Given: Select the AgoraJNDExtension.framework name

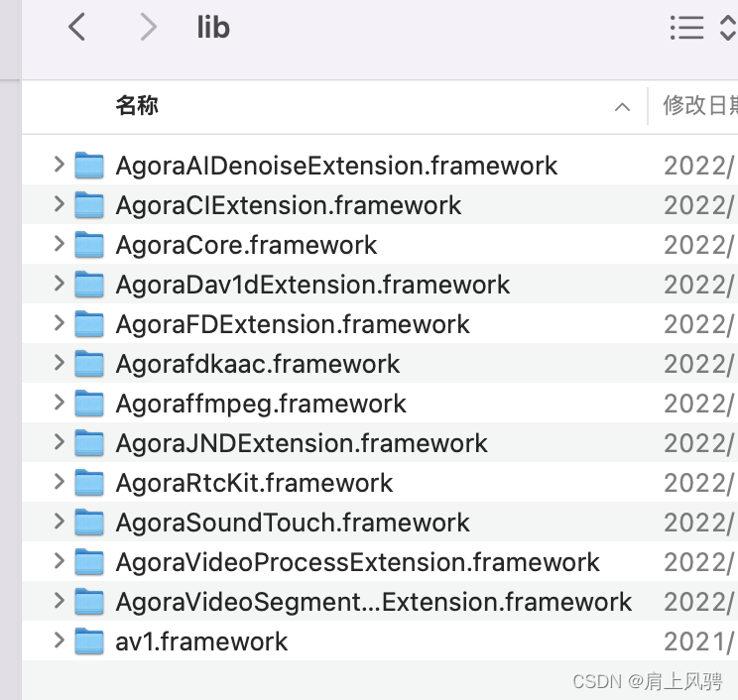Looking at the screenshot, I should [x=302, y=443].
